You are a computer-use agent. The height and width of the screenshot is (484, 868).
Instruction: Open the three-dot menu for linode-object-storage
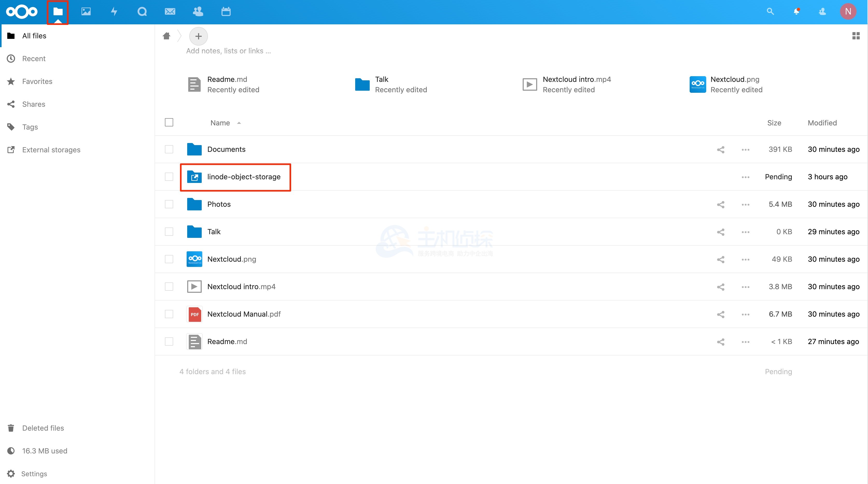[x=745, y=177]
